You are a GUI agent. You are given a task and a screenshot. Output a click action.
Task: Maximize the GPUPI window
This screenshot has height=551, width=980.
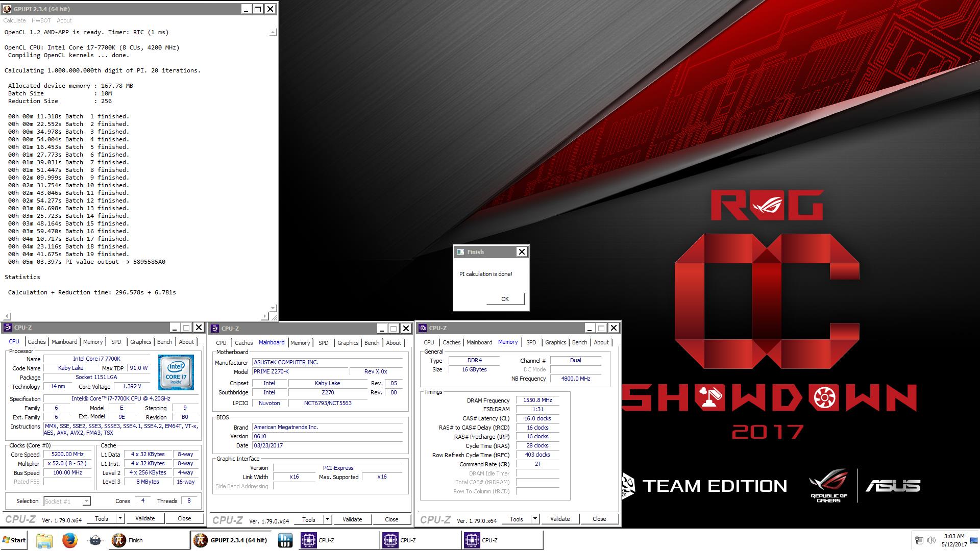pyautogui.click(x=258, y=9)
